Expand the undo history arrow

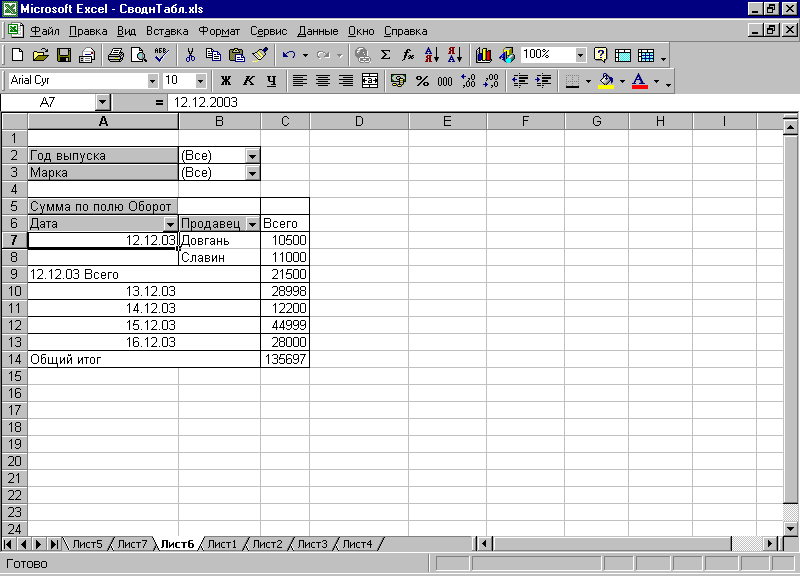305,55
